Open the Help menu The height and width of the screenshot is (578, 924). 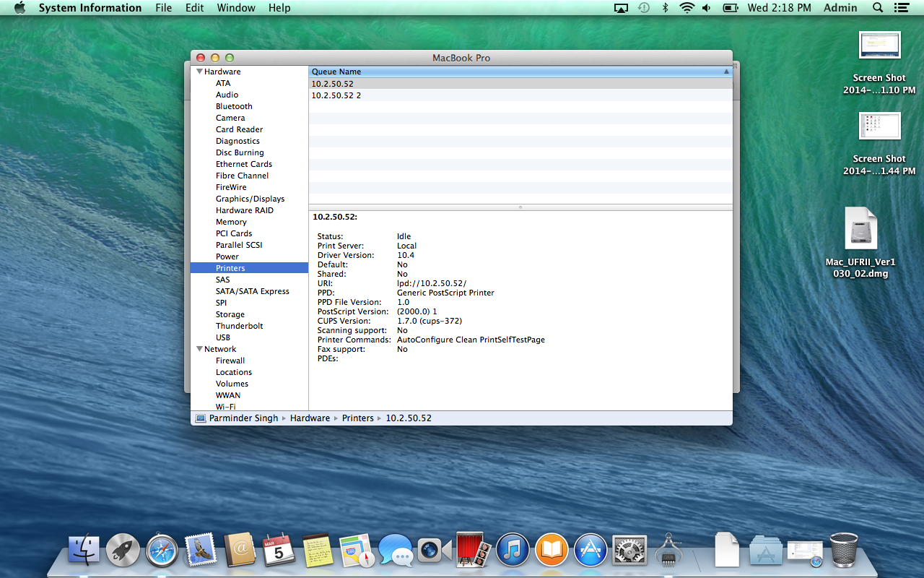click(x=279, y=8)
